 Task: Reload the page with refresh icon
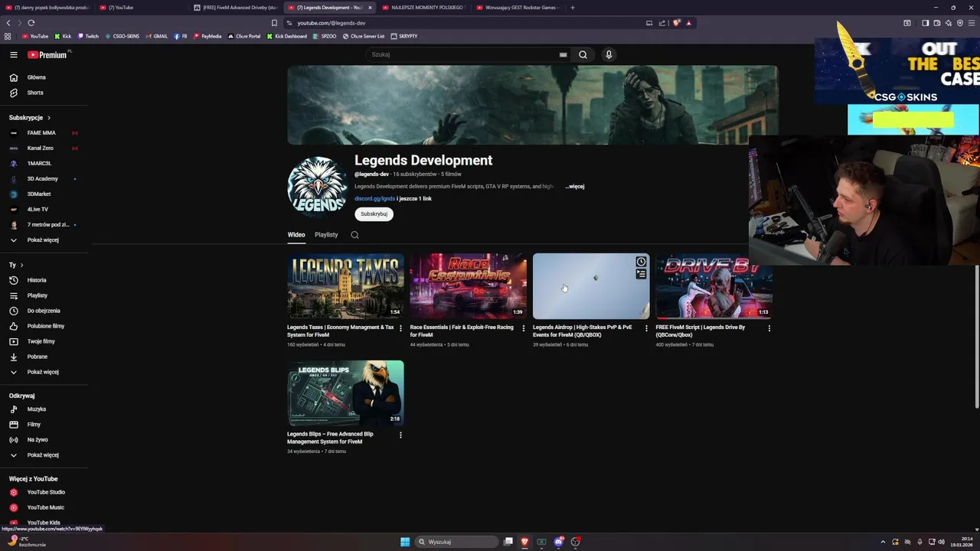31,23
